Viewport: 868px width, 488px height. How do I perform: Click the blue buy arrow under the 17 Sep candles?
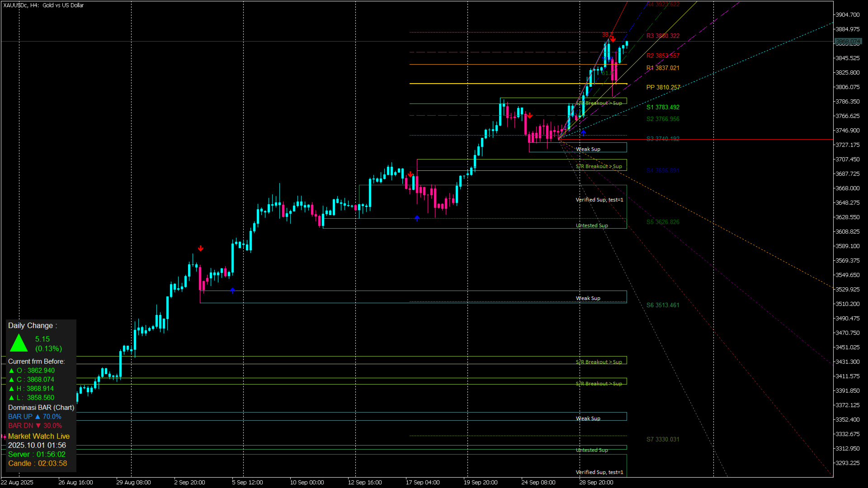click(417, 218)
